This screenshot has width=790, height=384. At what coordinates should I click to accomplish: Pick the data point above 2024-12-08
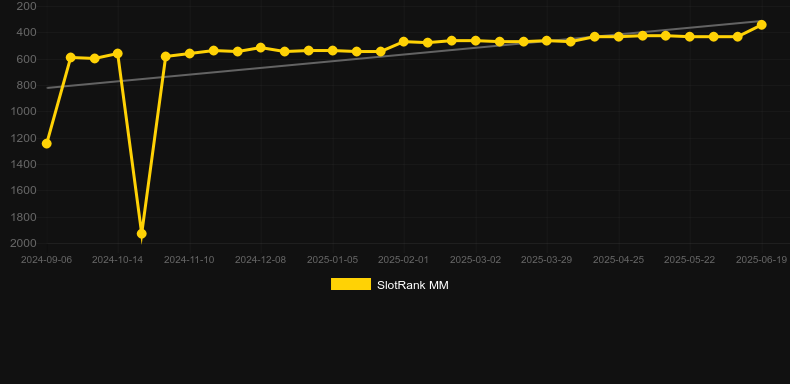point(260,48)
